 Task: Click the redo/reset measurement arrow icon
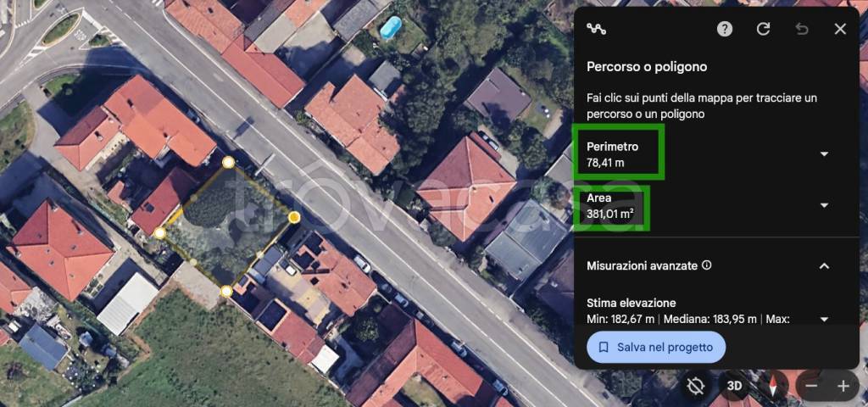[x=764, y=30]
